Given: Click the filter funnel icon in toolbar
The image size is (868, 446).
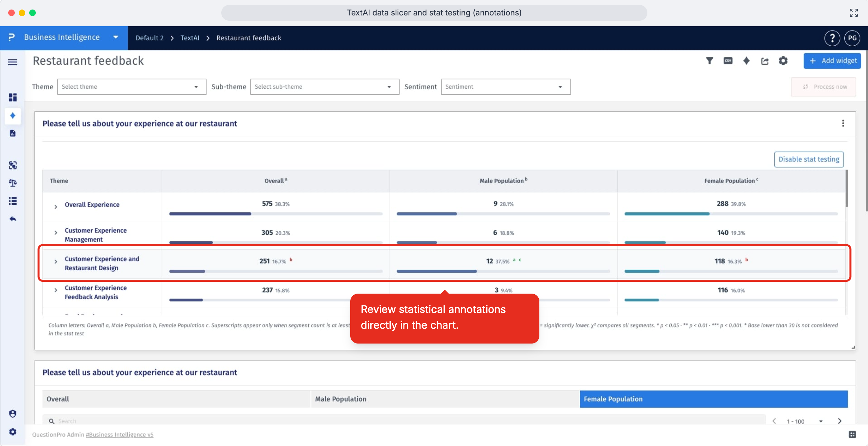Looking at the screenshot, I should pyautogui.click(x=710, y=61).
